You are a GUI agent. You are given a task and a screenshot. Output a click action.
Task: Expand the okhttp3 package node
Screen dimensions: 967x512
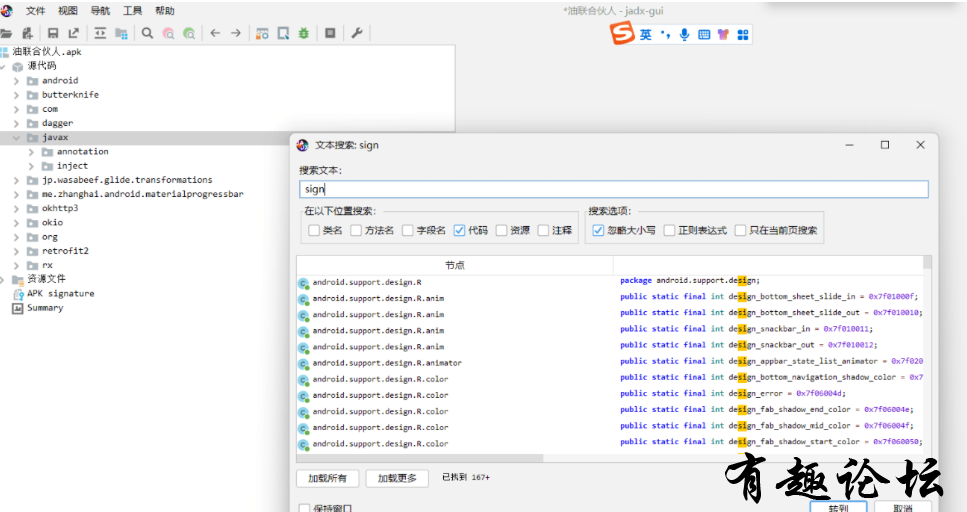pos(17,209)
